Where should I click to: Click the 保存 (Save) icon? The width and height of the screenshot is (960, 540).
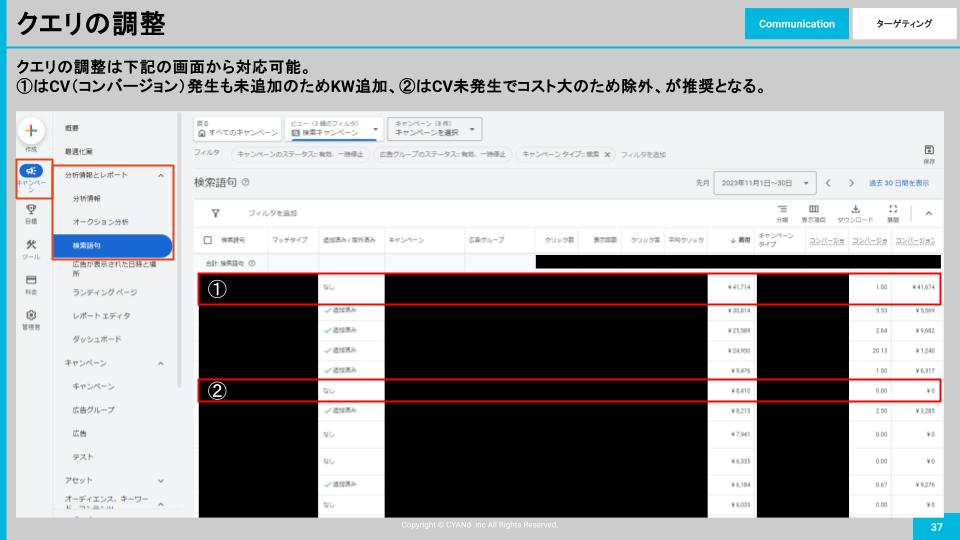click(x=929, y=150)
